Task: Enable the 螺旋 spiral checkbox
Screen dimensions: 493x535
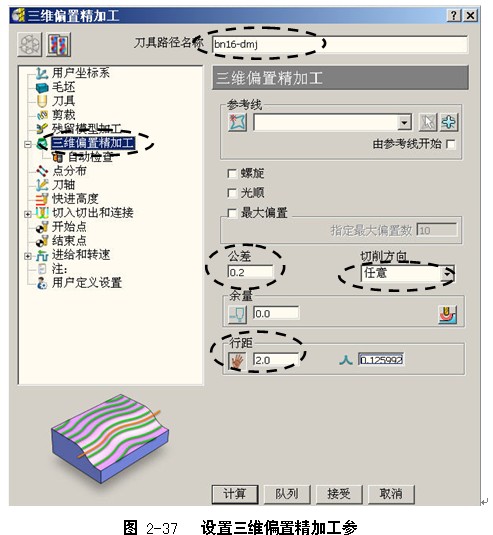Action: coord(232,174)
